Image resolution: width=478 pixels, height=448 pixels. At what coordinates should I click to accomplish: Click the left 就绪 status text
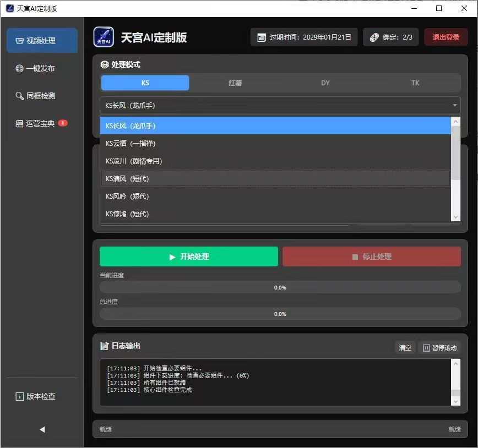[106, 429]
